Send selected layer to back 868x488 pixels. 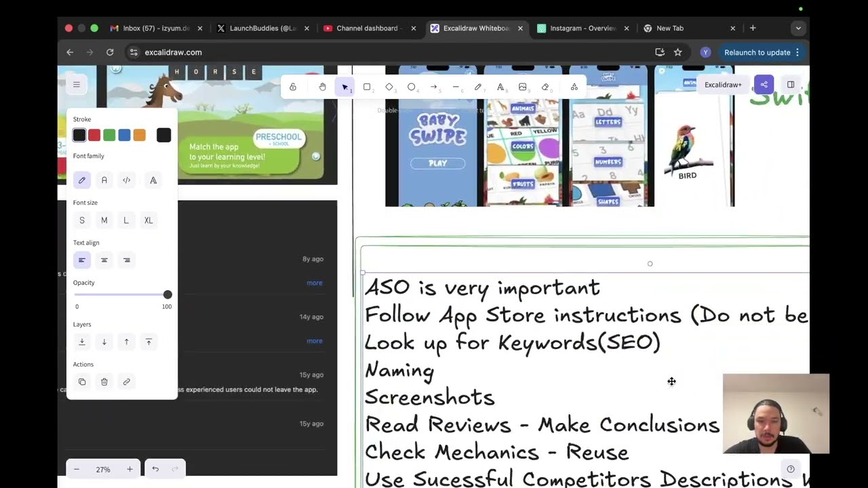click(82, 342)
